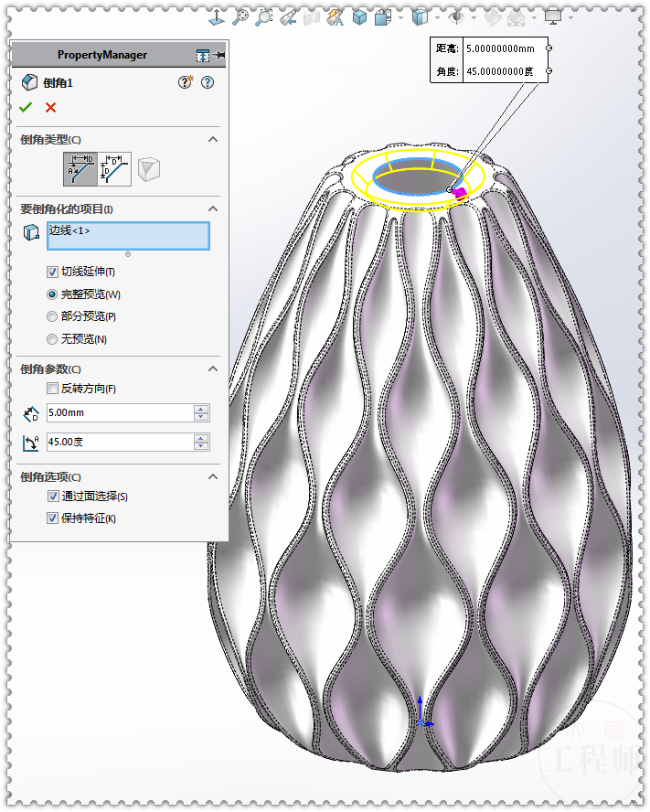
Task: Uncheck 通过面选择(S) select through faces
Action: (52, 497)
